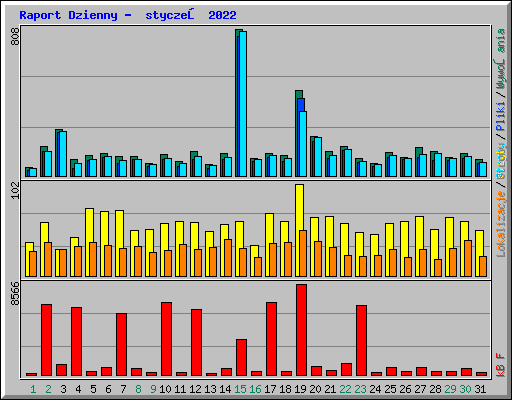Viewport: 512px width, 400px height.
Task: Select the red KB bar for day 19
Action: (301, 330)
